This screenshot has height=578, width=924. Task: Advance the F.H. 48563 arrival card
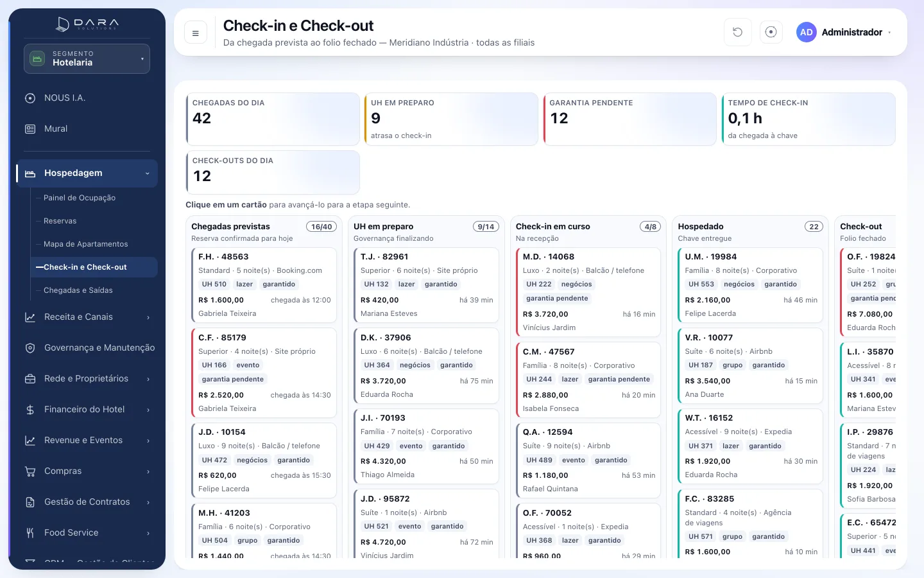pyautogui.click(x=264, y=285)
